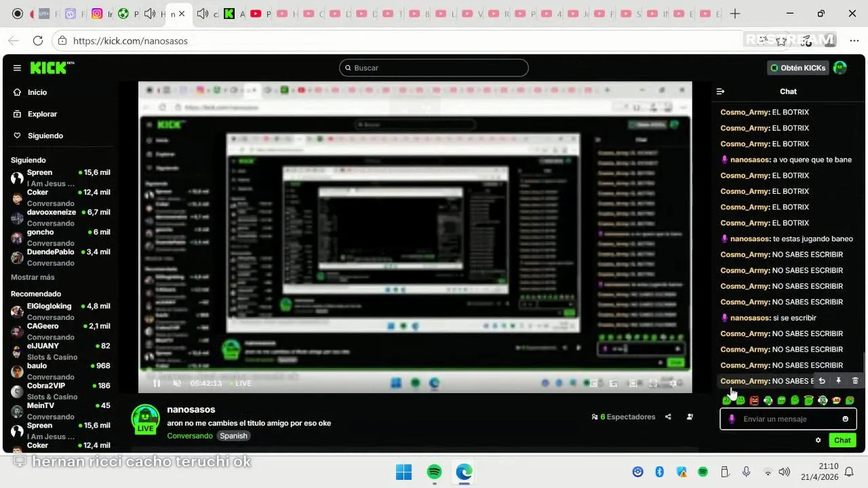Reply to the hovered Cosmo_Army message

tap(822, 381)
